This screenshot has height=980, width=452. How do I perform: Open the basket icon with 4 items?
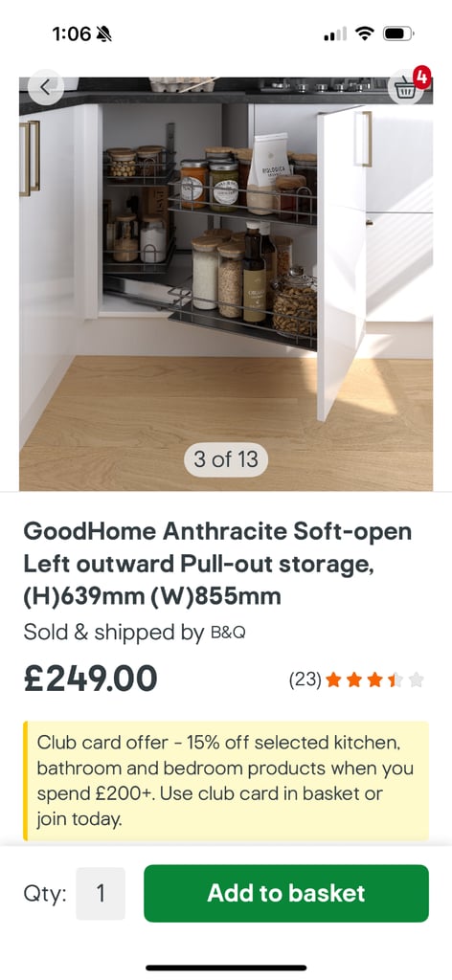click(x=405, y=89)
